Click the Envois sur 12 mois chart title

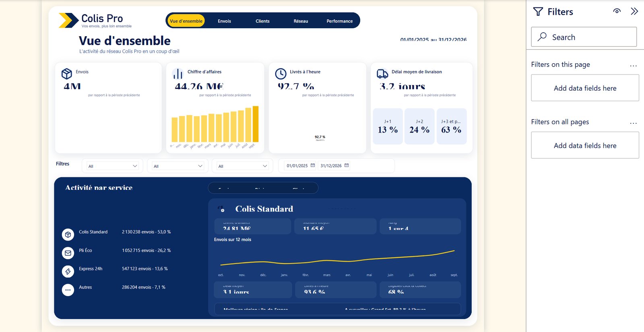(x=233, y=239)
